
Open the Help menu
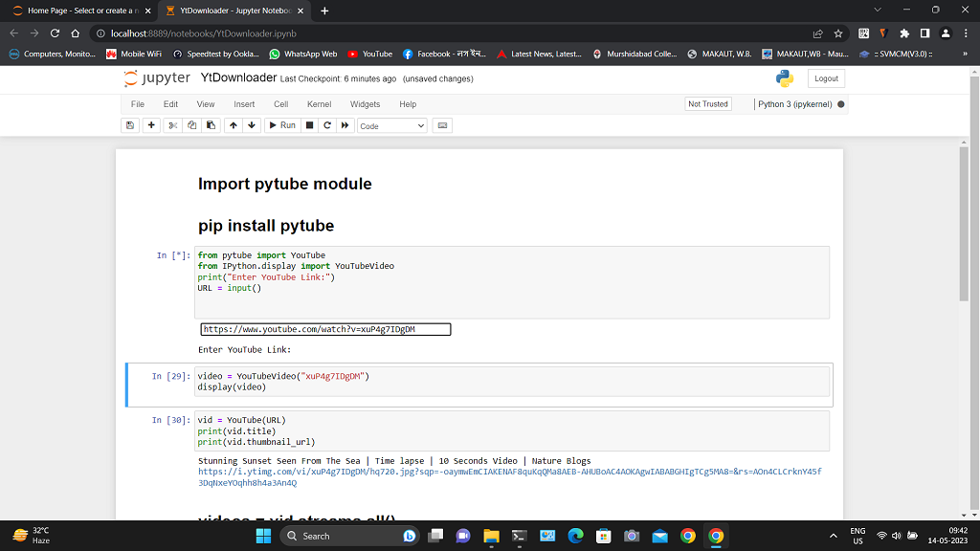pos(408,104)
